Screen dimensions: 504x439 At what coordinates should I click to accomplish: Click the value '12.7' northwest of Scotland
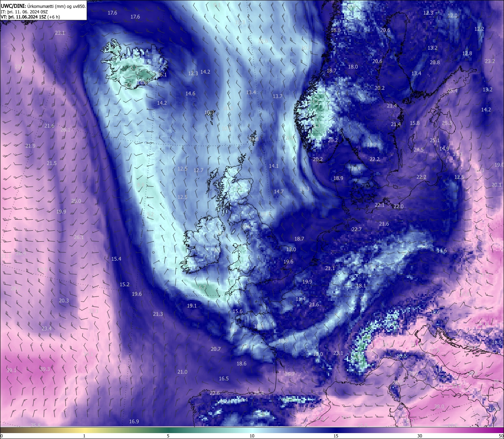point(198,170)
